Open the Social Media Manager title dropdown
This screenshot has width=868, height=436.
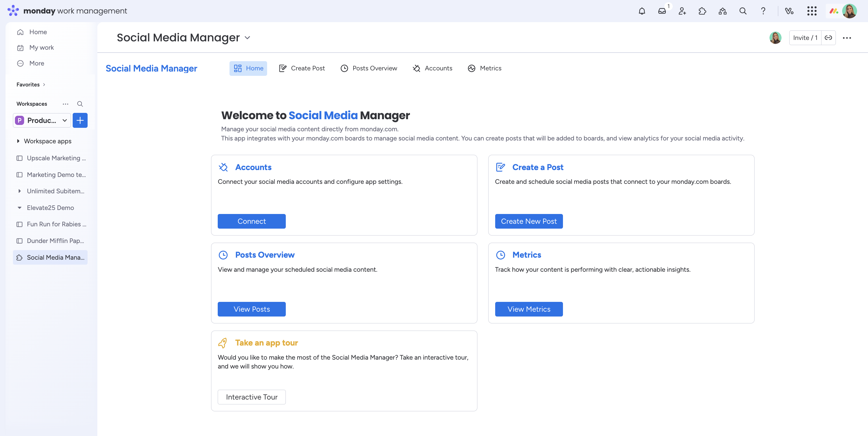[248, 38]
